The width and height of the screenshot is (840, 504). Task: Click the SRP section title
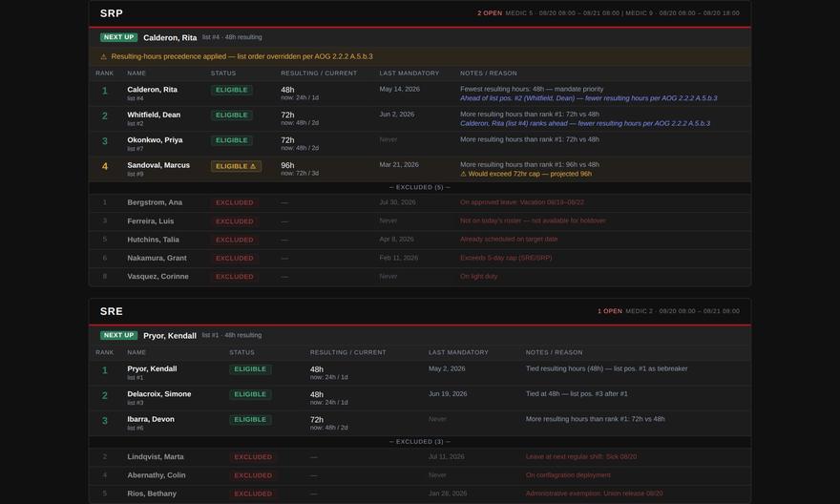(x=112, y=13)
